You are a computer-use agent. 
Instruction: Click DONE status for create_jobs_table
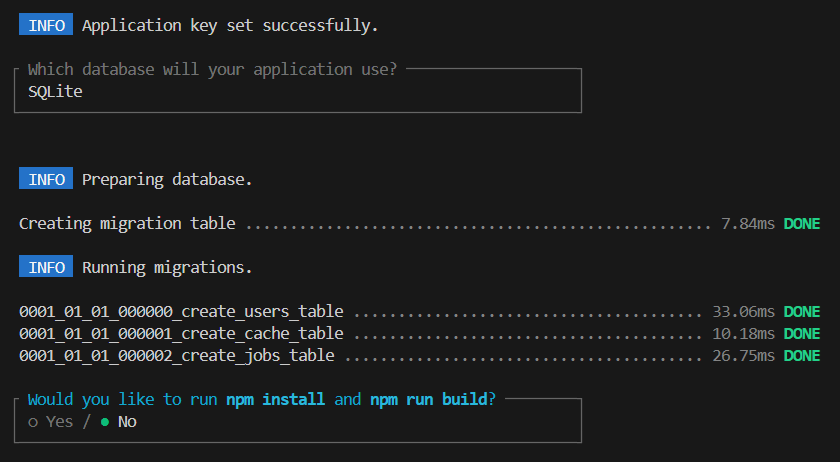(801, 356)
